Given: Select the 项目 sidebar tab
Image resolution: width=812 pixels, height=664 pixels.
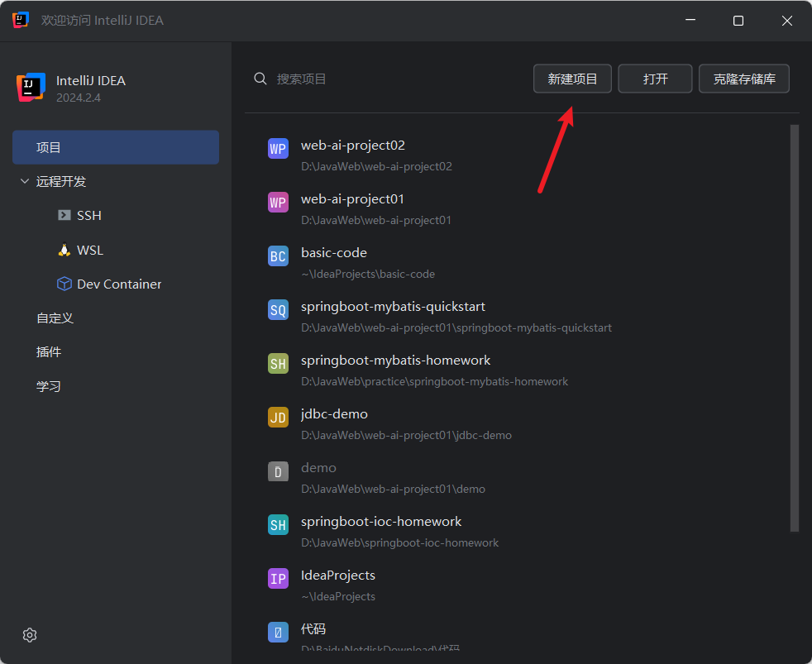Looking at the screenshot, I should [116, 147].
